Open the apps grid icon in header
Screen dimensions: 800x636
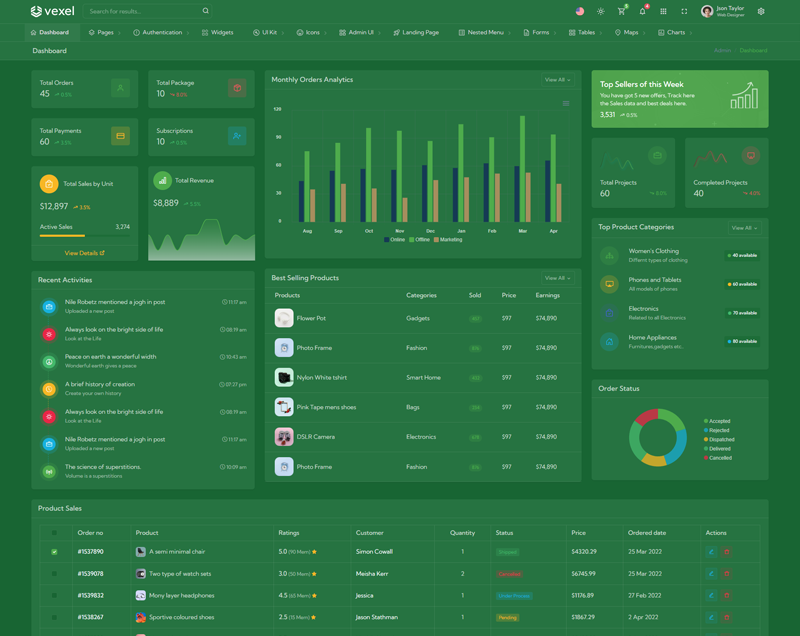pos(663,12)
